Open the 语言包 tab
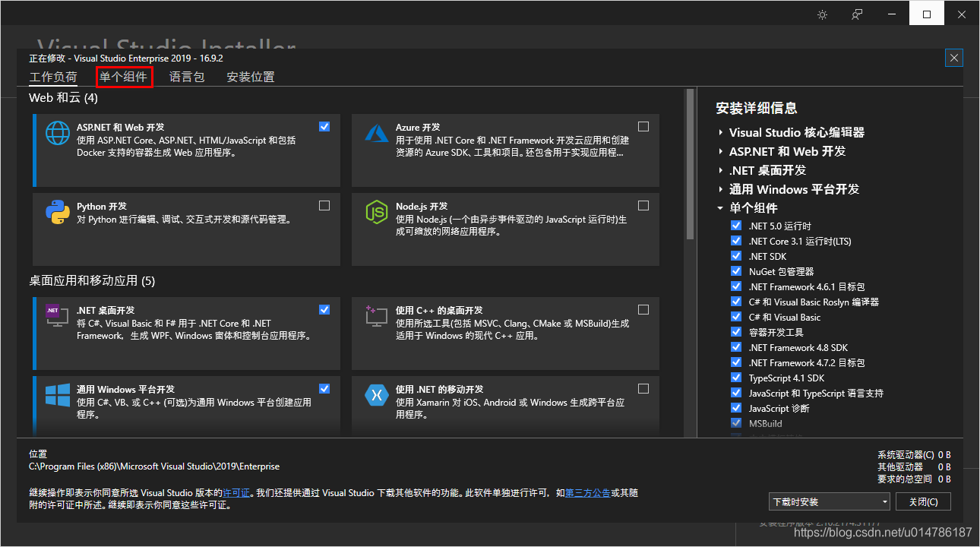This screenshot has width=980, height=547. coord(187,77)
